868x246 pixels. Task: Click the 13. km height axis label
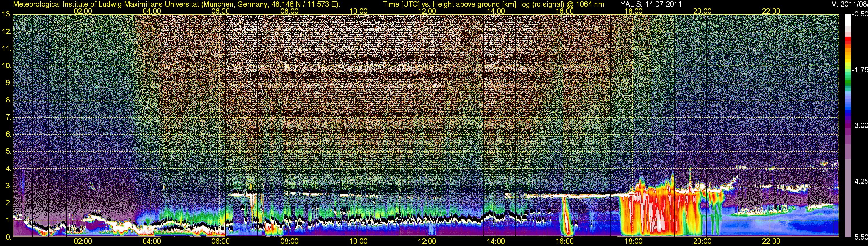tap(6, 14)
